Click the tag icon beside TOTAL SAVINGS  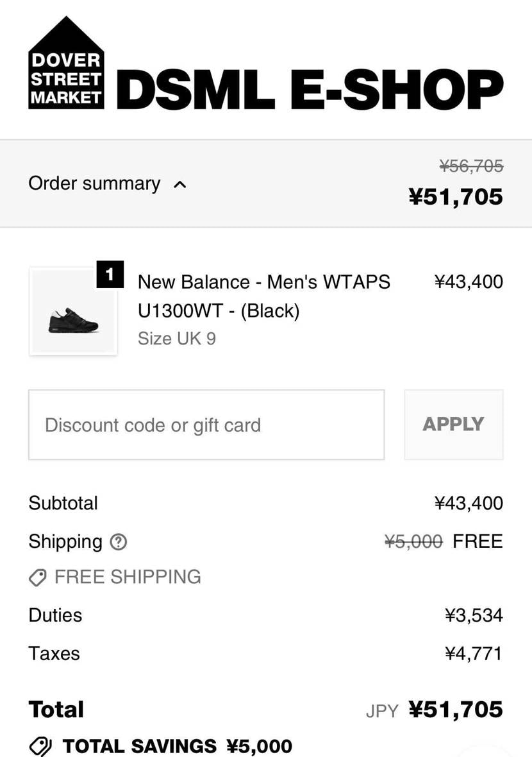[41, 746]
